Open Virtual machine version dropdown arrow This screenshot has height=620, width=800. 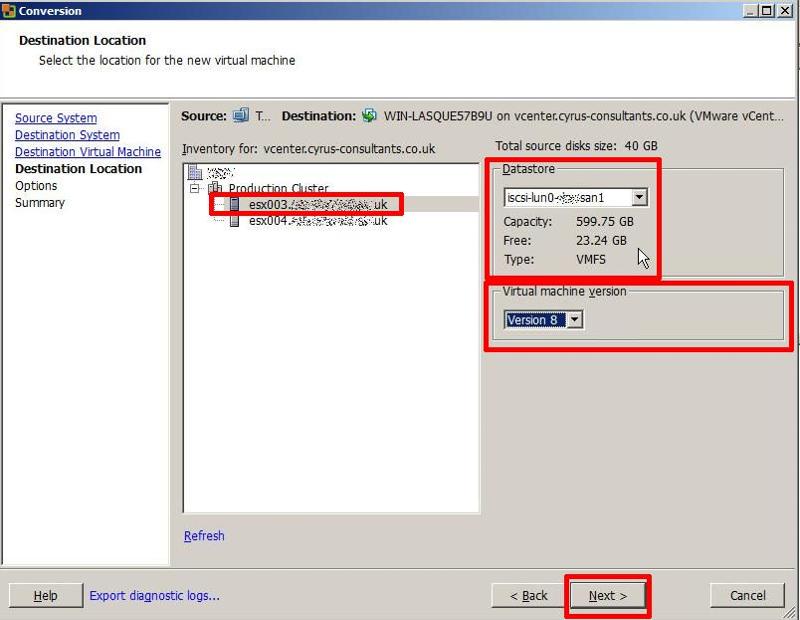574,319
